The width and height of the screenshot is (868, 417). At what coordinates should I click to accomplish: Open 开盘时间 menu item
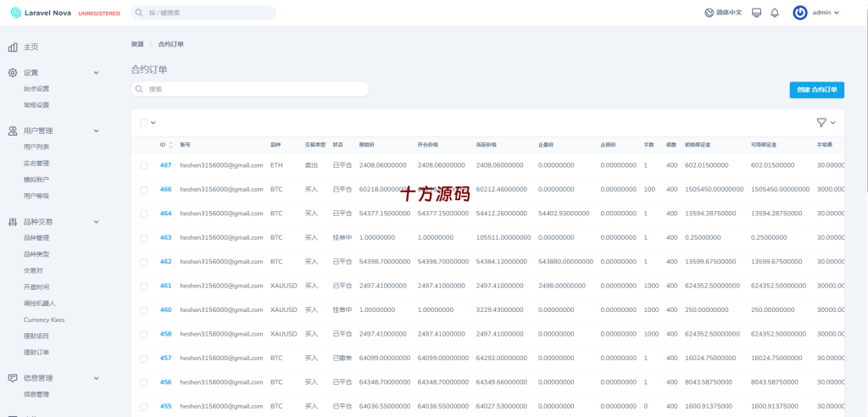point(36,286)
